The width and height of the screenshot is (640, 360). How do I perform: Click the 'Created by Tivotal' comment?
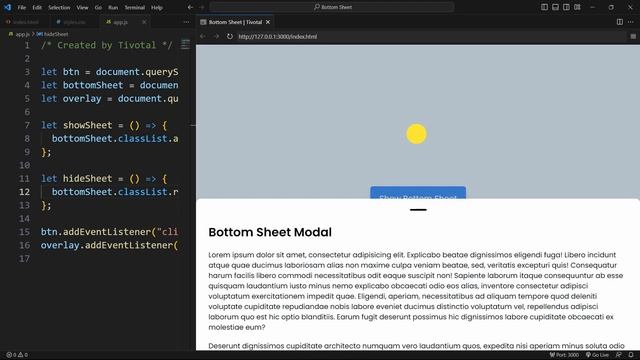click(107, 45)
